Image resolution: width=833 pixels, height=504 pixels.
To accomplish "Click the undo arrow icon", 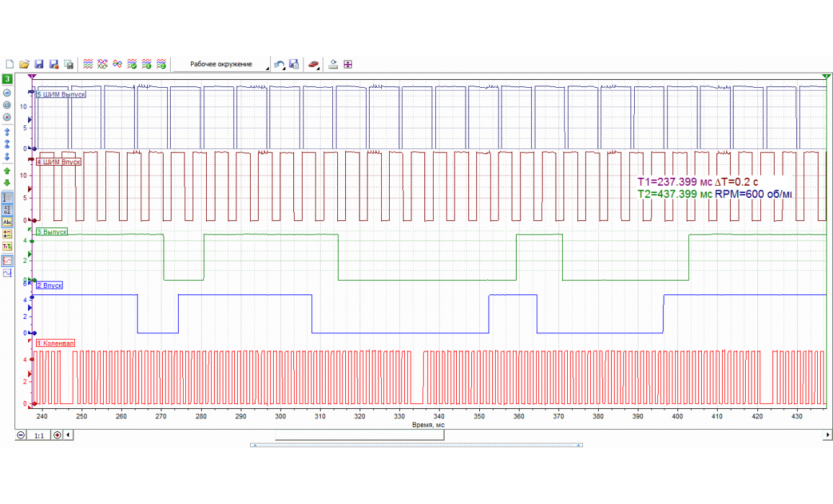I will tap(279, 64).
